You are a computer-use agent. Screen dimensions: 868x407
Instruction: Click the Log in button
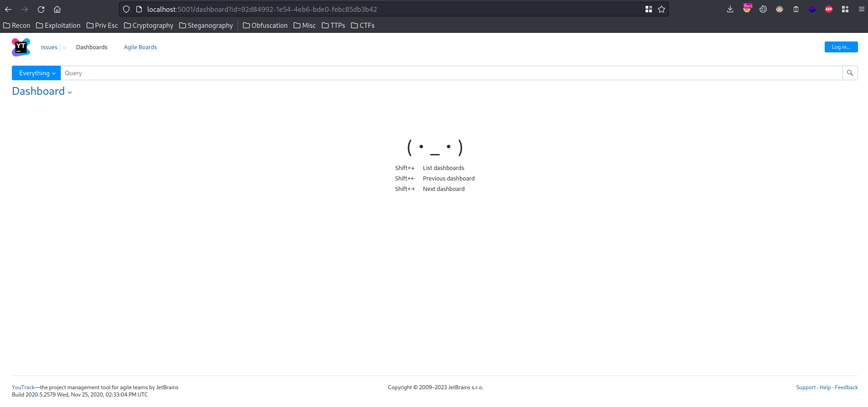tap(841, 47)
